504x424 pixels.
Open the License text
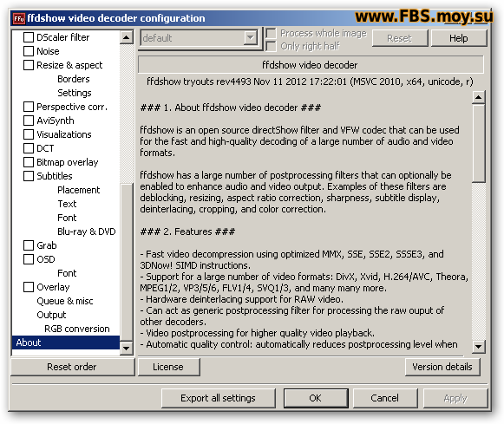click(168, 367)
